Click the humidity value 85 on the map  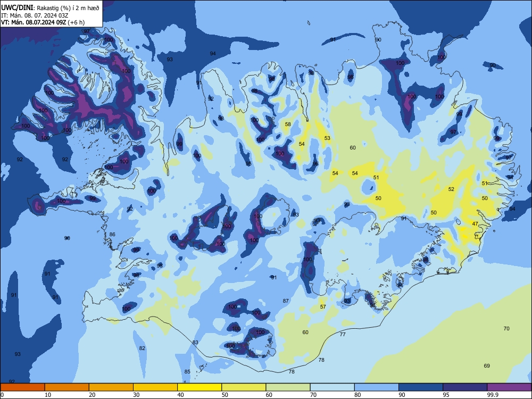[x=187, y=372]
